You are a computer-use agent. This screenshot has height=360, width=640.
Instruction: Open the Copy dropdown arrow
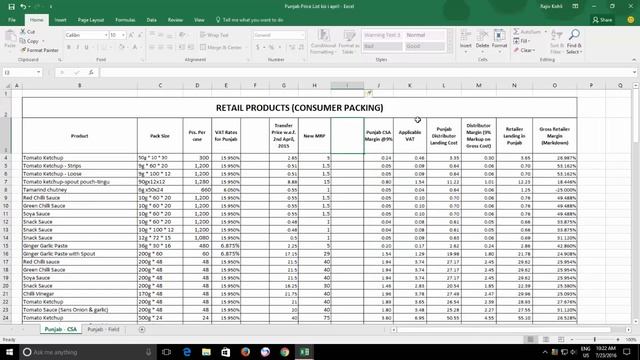(x=43, y=41)
